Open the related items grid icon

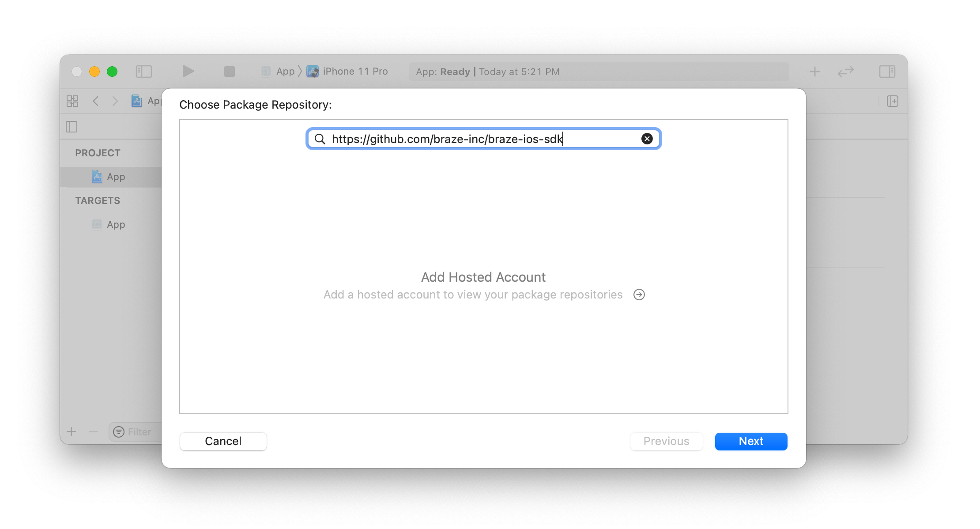[x=72, y=101]
